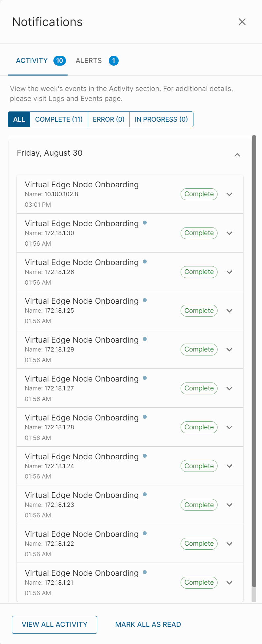Click View All Activity button
Viewport: 262px width, 644px height.
(x=55, y=625)
